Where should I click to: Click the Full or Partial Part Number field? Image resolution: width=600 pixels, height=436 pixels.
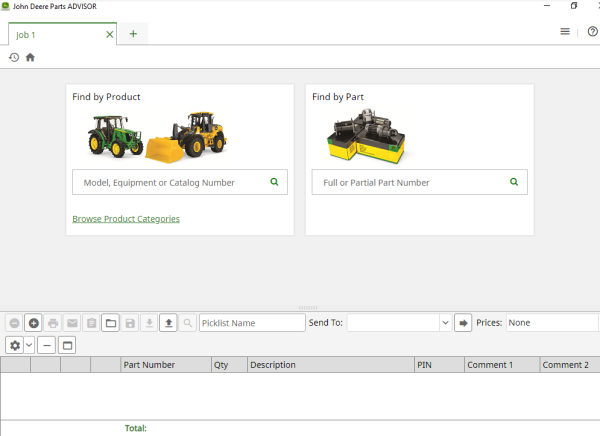[410, 182]
